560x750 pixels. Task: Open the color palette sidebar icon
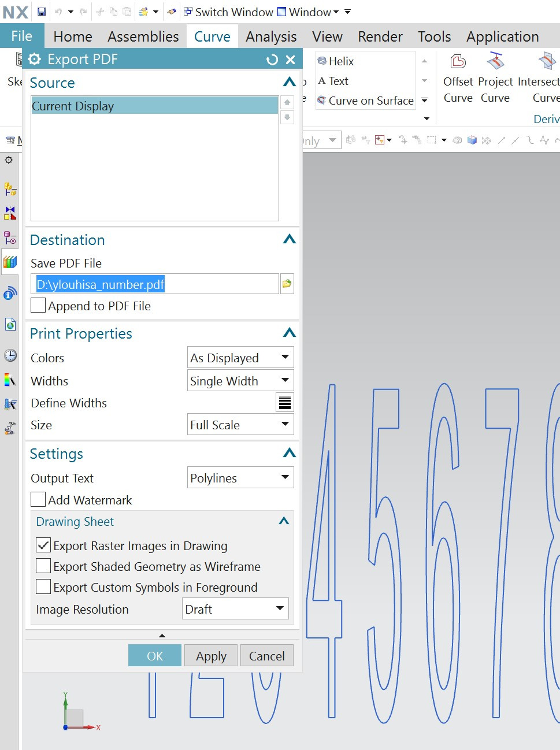click(10, 380)
